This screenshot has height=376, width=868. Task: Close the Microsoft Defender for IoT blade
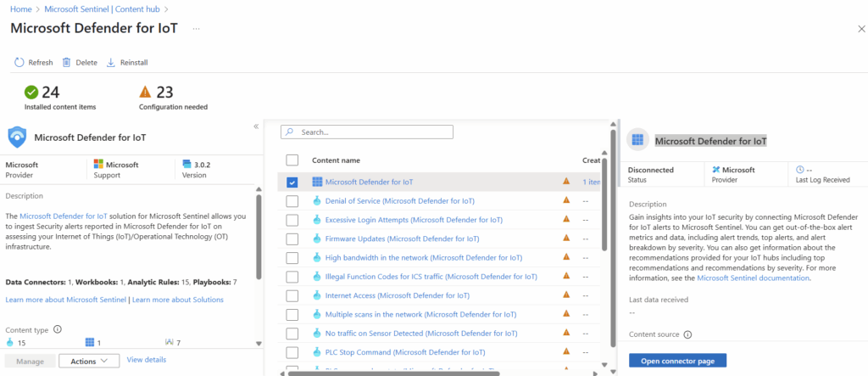pyautogui.click(x=861, y=29)
